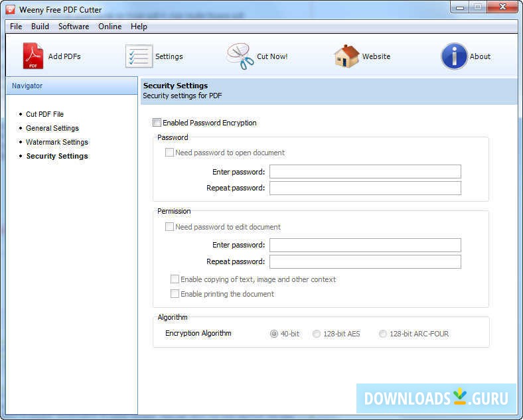Image resolution: width=523 pixels, height=420 pixels.
Task: Toggle Need password to open document
Action: pyautogui.click(x=169, y=153)
